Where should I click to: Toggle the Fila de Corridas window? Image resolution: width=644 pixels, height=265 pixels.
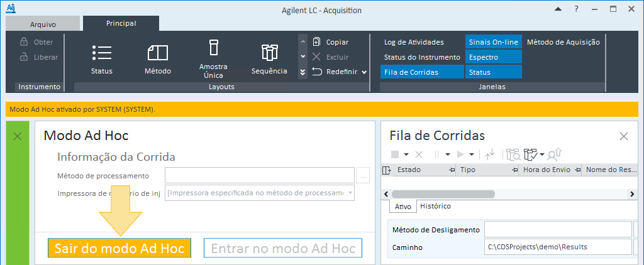(x=422, y=72)
